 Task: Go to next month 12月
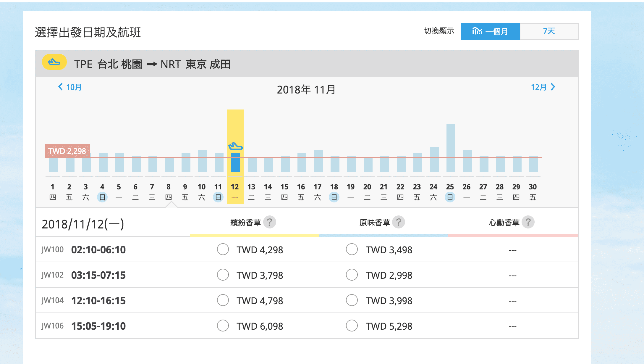(x=543, y=87)
